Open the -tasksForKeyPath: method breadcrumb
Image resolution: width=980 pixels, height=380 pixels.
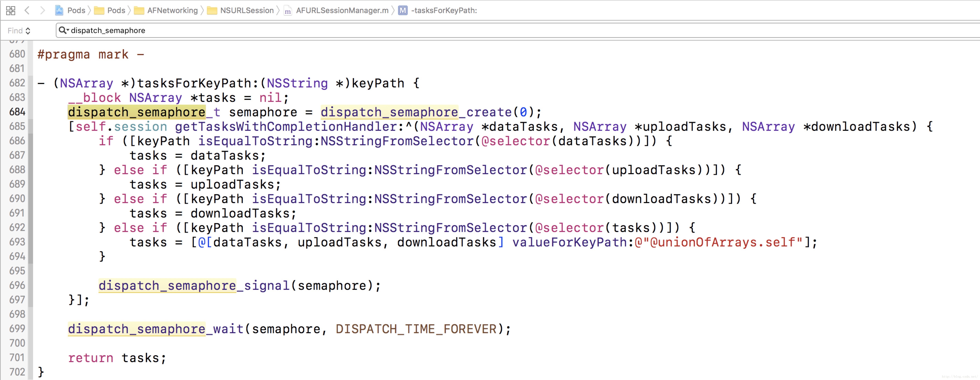444,10
